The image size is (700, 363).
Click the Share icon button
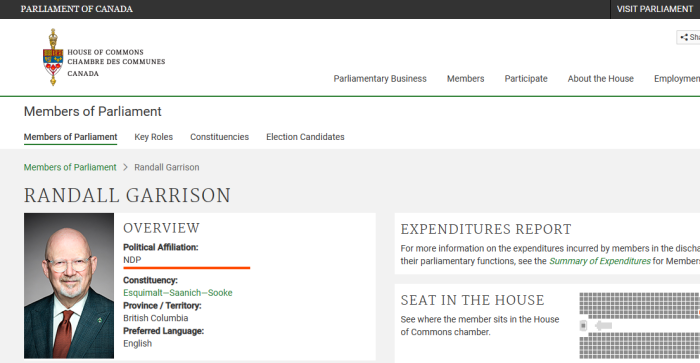689,38
